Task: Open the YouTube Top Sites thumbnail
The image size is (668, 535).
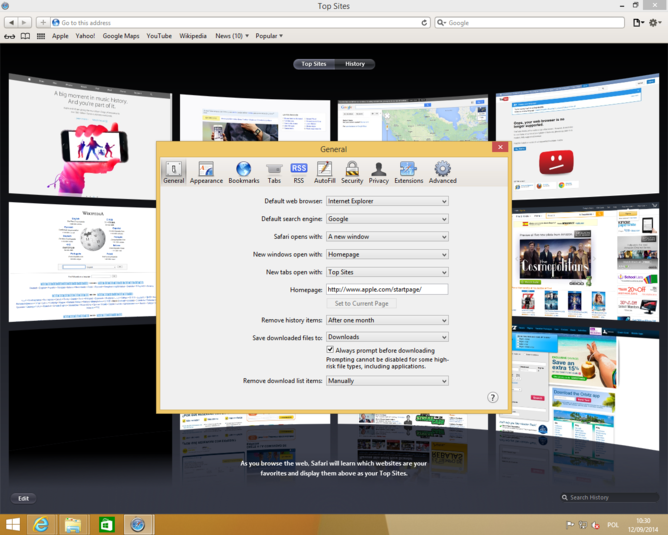Action: tap(577, 138)
